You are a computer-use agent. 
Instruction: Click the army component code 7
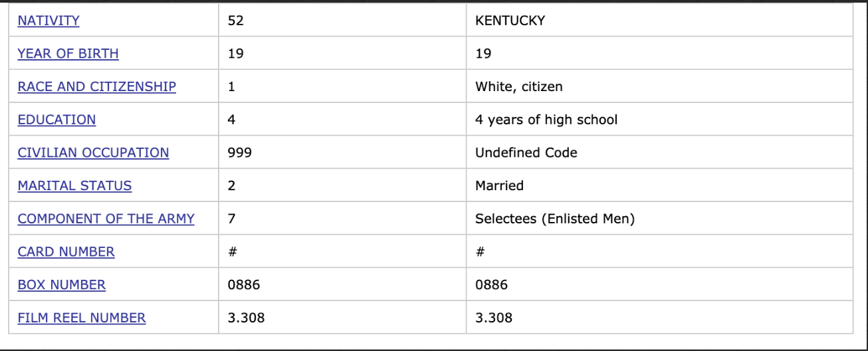231,219
